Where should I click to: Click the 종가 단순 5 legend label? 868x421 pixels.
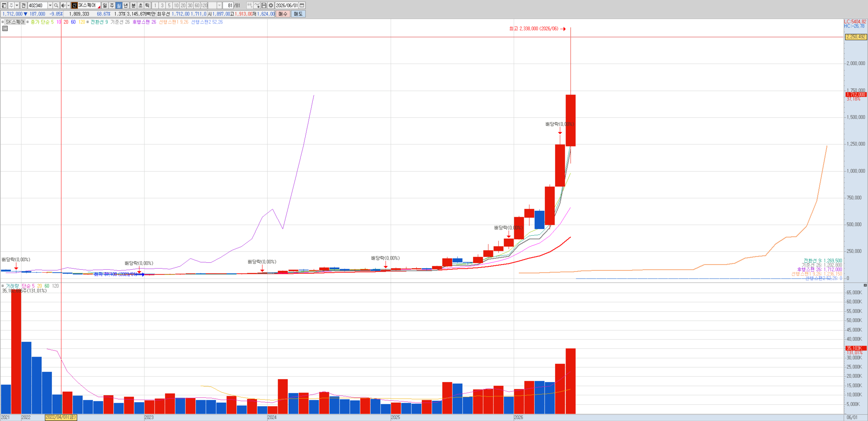click(x=42, y=22)
